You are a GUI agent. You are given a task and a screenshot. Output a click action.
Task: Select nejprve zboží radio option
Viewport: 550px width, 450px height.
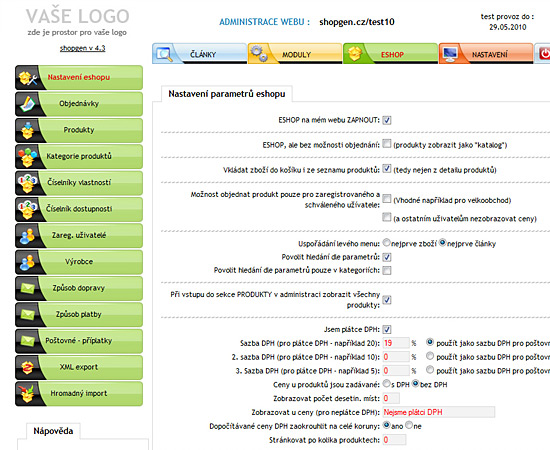(x=387, y=242)
